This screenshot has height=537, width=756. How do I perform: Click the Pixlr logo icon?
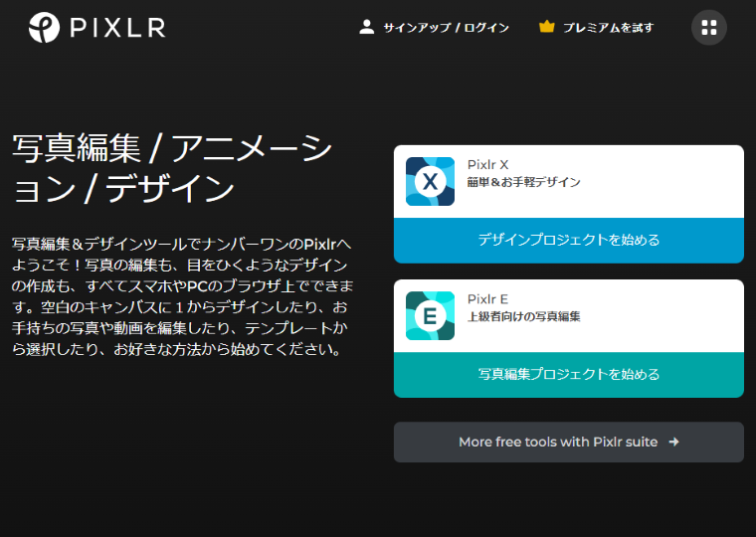[44, 28]
